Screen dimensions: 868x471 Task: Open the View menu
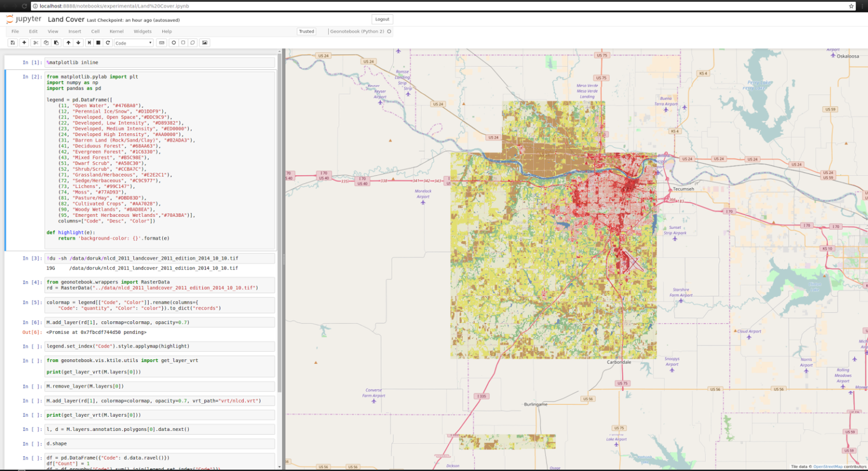(53, 32)
